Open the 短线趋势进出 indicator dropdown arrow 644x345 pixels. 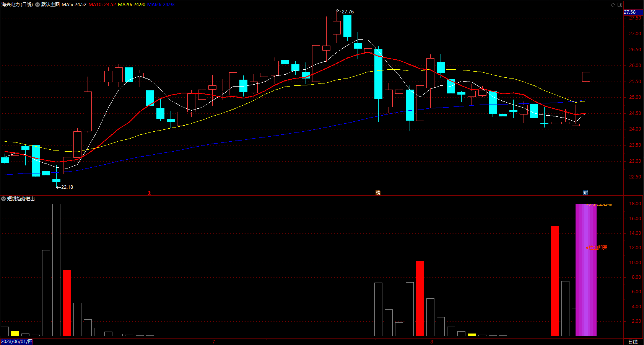click(x=3, y=199)
